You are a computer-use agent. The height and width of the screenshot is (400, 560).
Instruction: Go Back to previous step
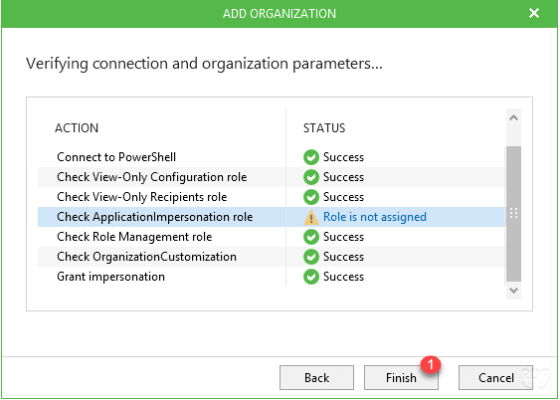pos(316,377)
